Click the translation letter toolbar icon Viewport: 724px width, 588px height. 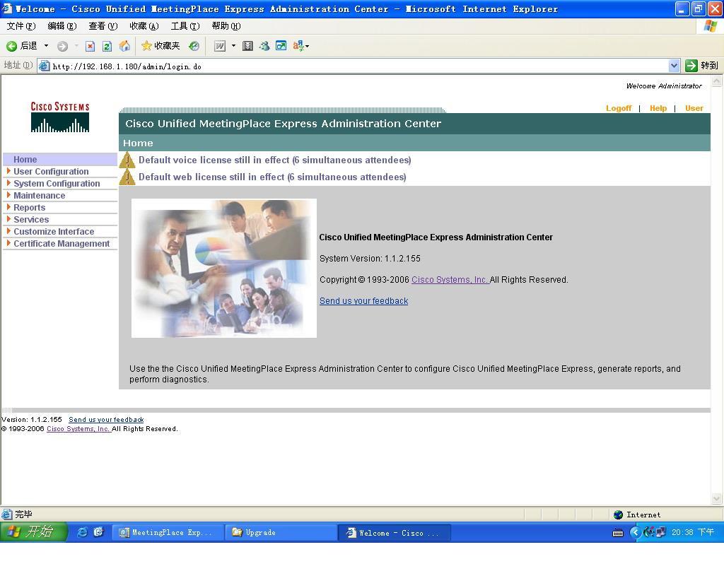click(x=298, y=46)
